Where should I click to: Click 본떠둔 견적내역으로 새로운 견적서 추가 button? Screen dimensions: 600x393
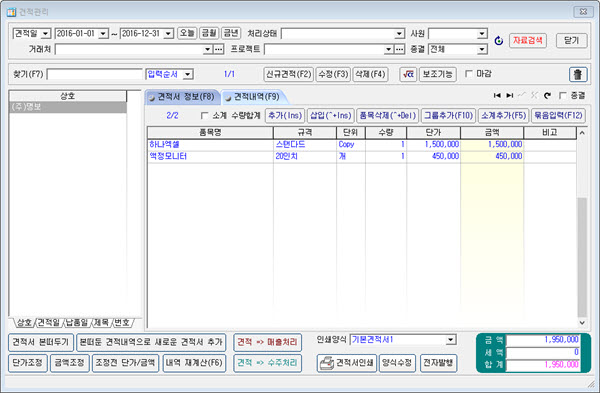click(x=151, y=342)
